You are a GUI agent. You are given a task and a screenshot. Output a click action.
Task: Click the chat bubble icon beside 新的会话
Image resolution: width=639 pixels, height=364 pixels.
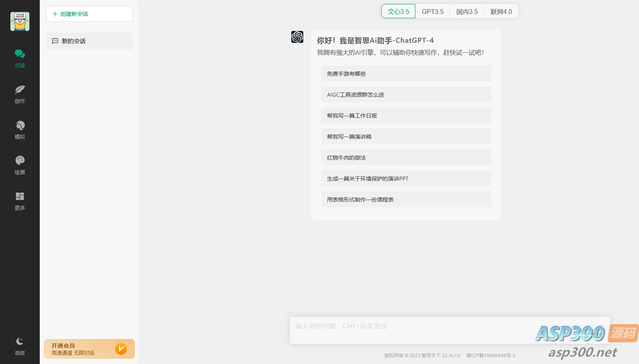(x=55, y=41)
